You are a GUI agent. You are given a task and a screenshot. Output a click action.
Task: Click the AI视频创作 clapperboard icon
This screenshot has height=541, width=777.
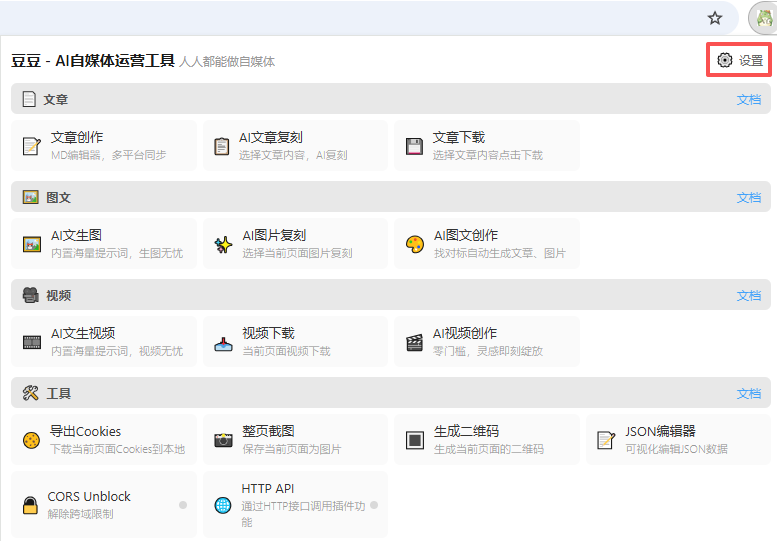coord(414,342)
